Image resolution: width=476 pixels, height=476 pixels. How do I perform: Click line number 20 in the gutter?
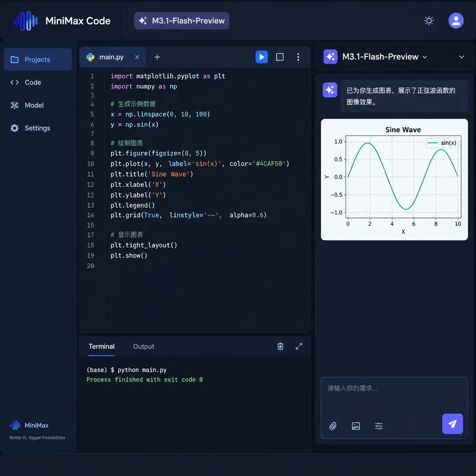(91, 265)
